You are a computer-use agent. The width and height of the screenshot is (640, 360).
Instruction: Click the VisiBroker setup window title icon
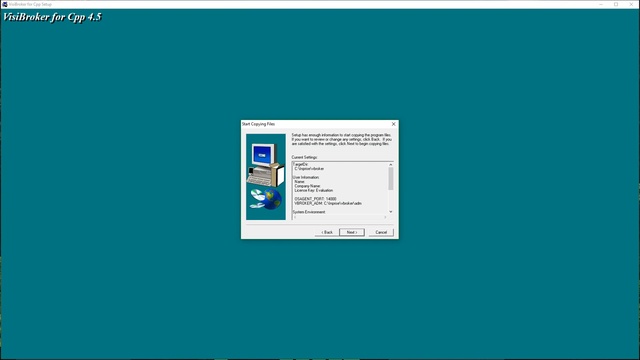point(4,4)
